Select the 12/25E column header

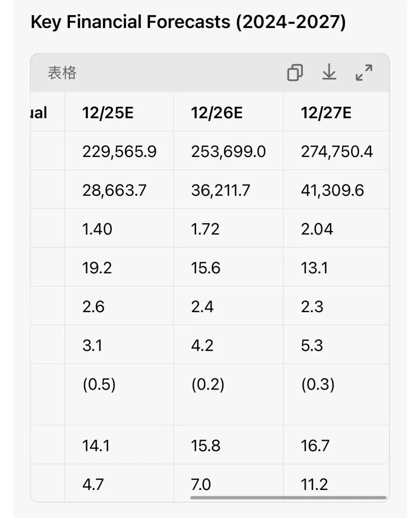pyautogui.click(x=108, y=113)
